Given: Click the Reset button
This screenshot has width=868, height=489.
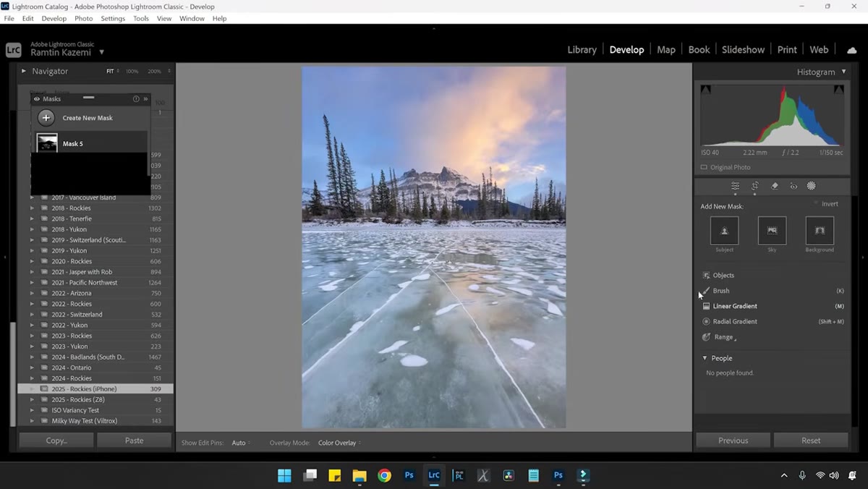Looking at the screenshot, I should tap(811, 441).
